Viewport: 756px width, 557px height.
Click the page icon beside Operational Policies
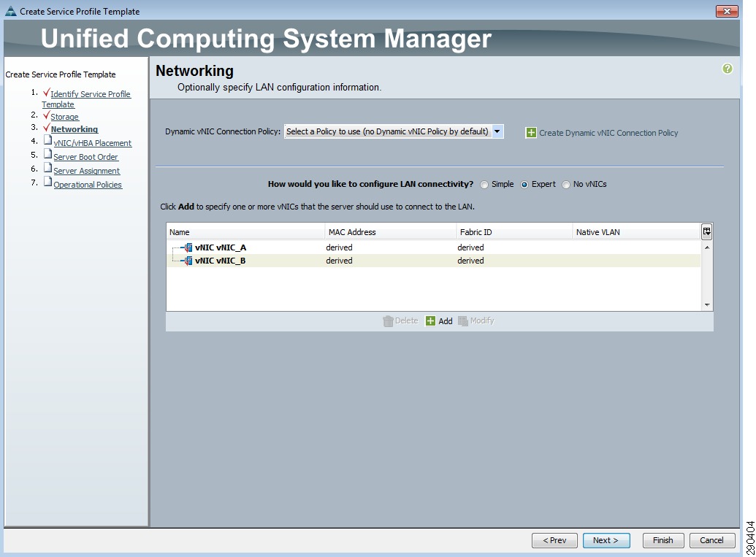47,182
